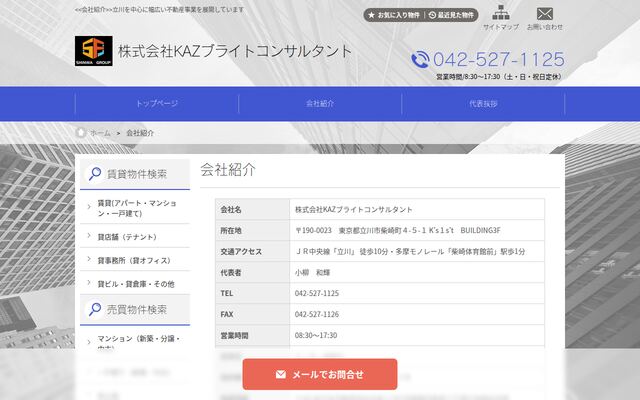Click the Shinwa Group logo image
Screen dimensions: 640x400
pos(93,51)
